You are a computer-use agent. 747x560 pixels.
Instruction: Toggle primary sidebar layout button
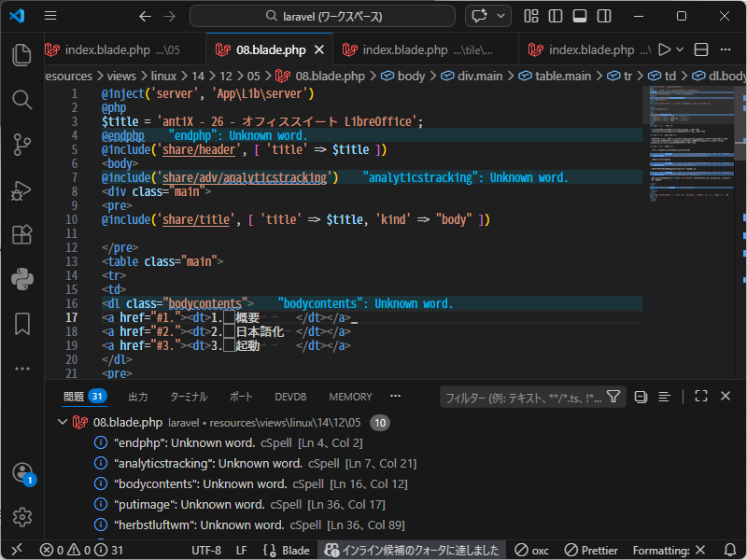pyautogui.click(x=556, y=17)
